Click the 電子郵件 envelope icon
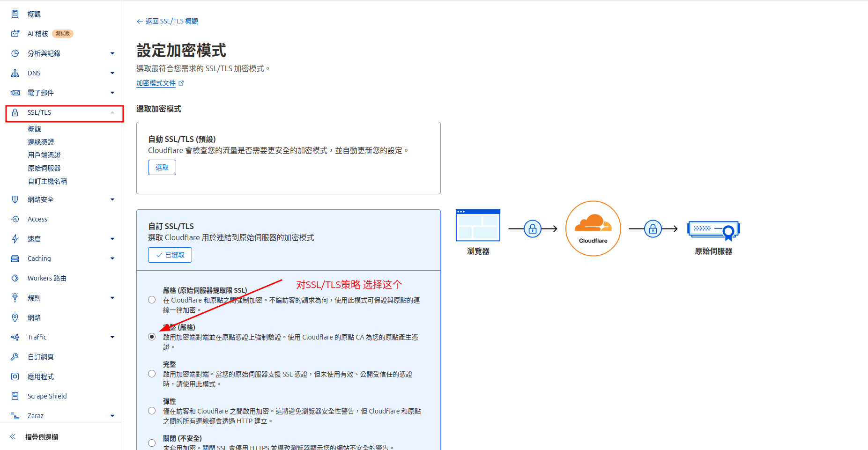 point(15,93)
